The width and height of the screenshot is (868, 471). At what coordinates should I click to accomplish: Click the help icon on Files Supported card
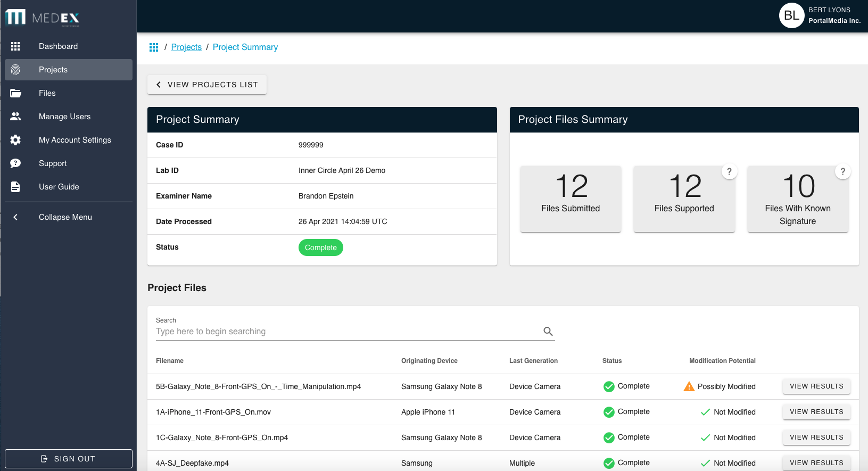729,172
